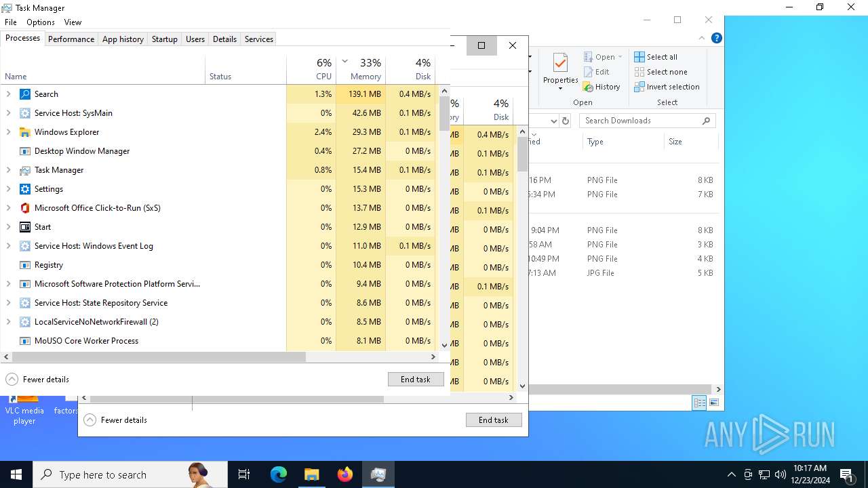
Task: Sort processes by the CPU column
Action: coord(311,69)
